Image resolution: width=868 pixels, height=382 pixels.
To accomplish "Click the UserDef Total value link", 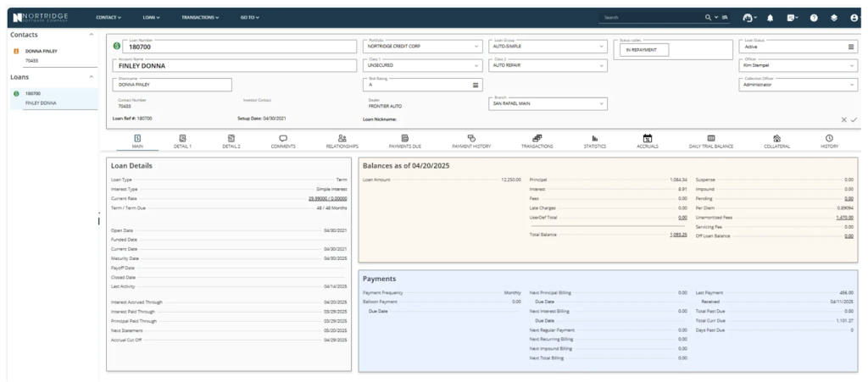I will tap(683, 218).
